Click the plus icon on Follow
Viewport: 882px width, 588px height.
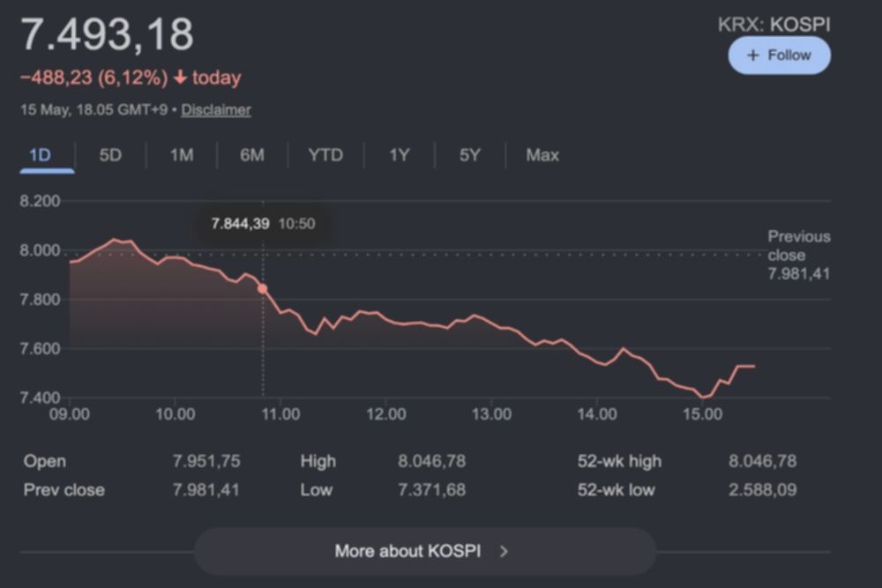click(752, 55)
